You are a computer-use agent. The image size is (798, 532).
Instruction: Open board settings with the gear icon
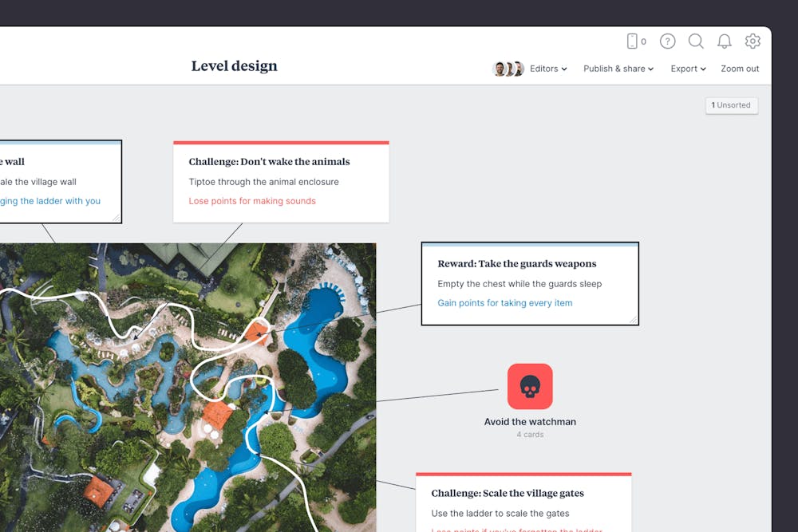[752, 41]
